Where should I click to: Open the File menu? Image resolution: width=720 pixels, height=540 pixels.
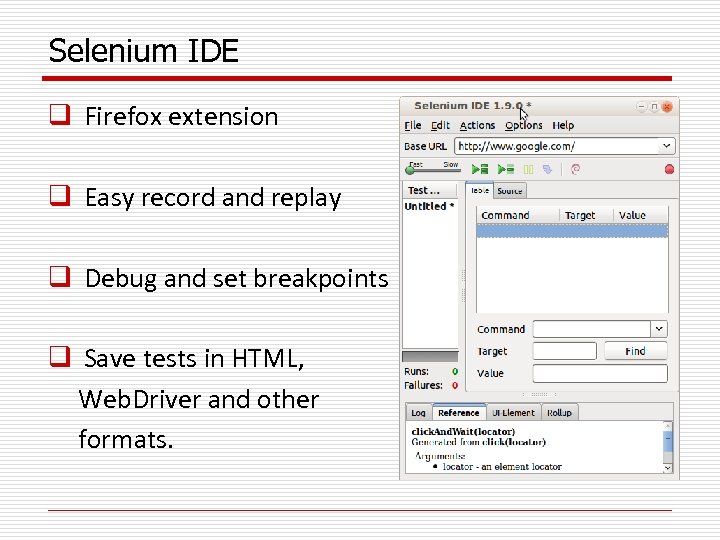point(412,125)
